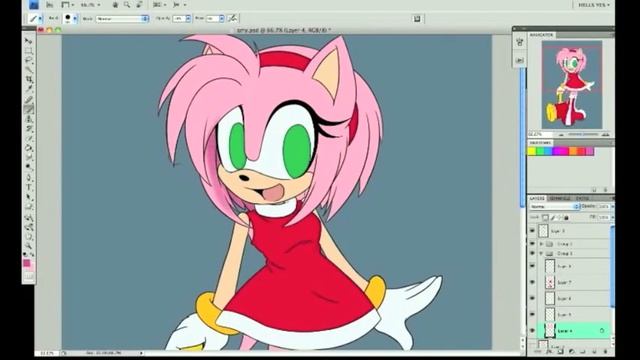The image size is (640, 360).
Task: Open the Arrange Documents dropdown
Action: point(159,5)
